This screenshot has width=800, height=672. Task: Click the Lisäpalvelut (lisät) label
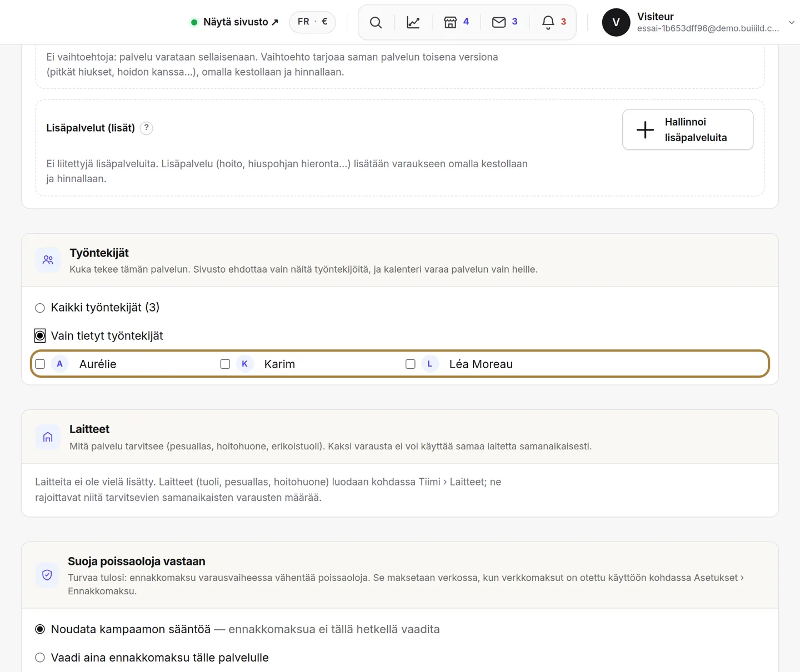coord(91,128)
